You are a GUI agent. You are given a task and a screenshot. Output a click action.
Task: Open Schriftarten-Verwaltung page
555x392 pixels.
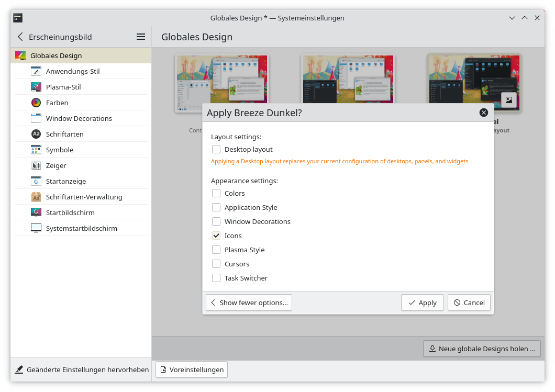(x=81, y=197)
